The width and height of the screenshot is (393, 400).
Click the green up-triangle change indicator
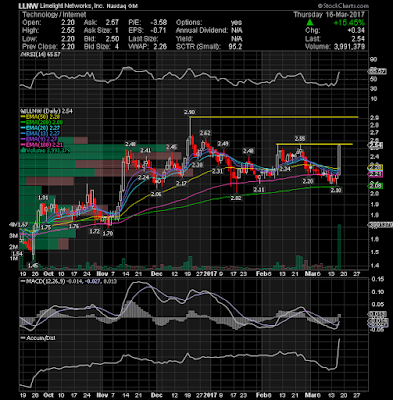pyautogui.click(x=310, y=23)
